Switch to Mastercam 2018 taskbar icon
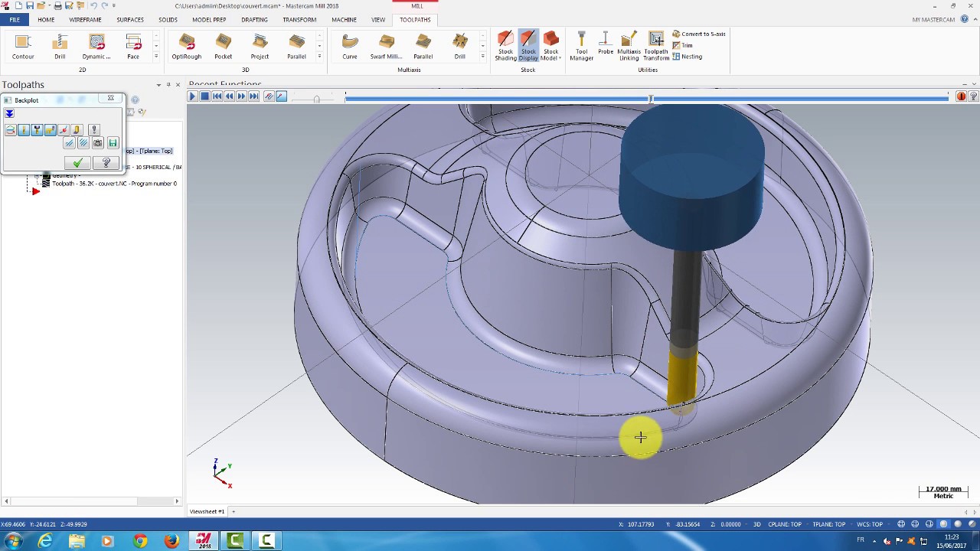The image size is (980, 551). (x=204, y=541)
